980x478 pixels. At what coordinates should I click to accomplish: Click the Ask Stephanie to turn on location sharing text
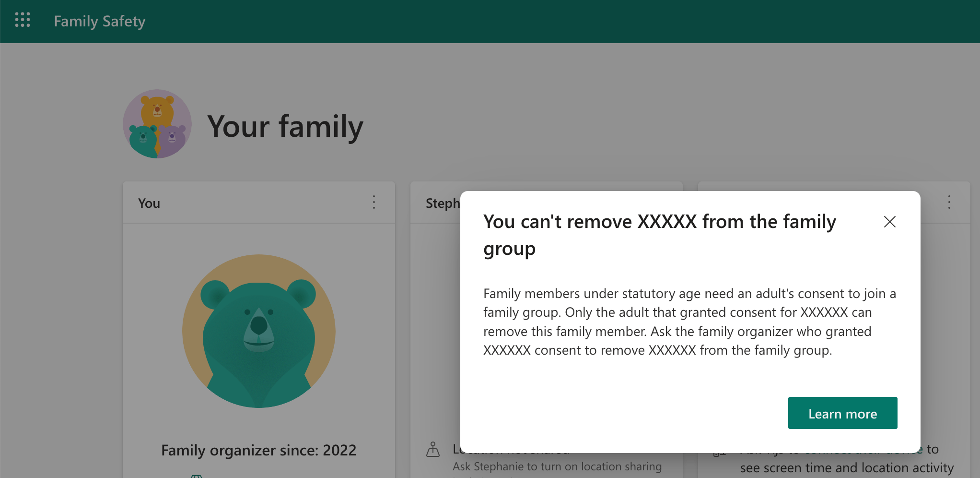[558, 466]
